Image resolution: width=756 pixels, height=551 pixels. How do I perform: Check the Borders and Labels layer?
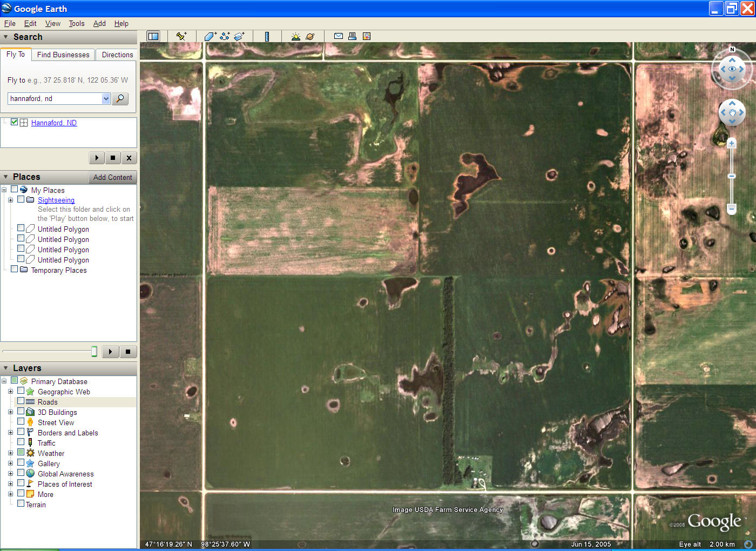(x=21, y=432)
